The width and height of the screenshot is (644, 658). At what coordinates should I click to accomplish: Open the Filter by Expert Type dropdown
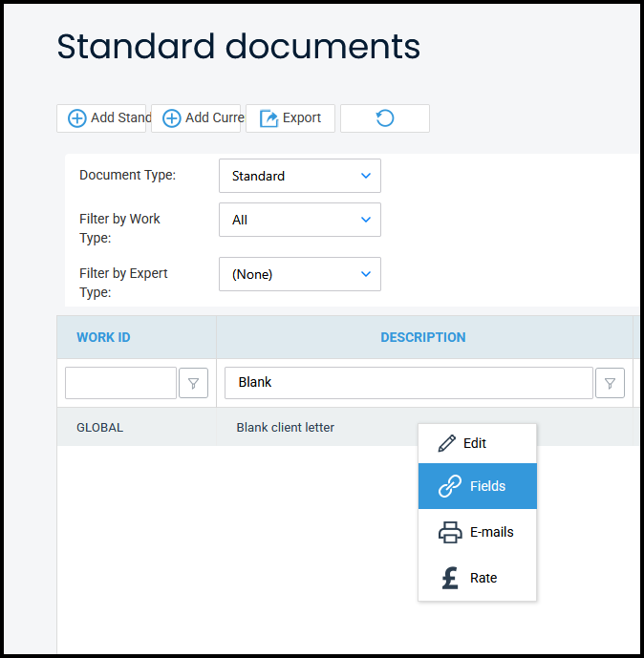[x=299, y=274]
